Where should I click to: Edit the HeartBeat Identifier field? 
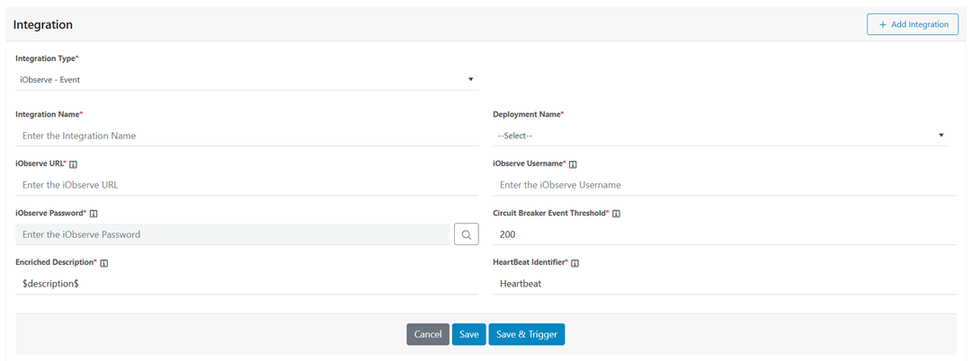coord(724,284)
